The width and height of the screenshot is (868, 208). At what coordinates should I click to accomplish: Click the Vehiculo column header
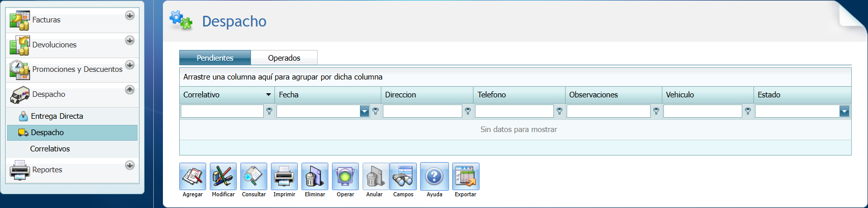point(708,95)
